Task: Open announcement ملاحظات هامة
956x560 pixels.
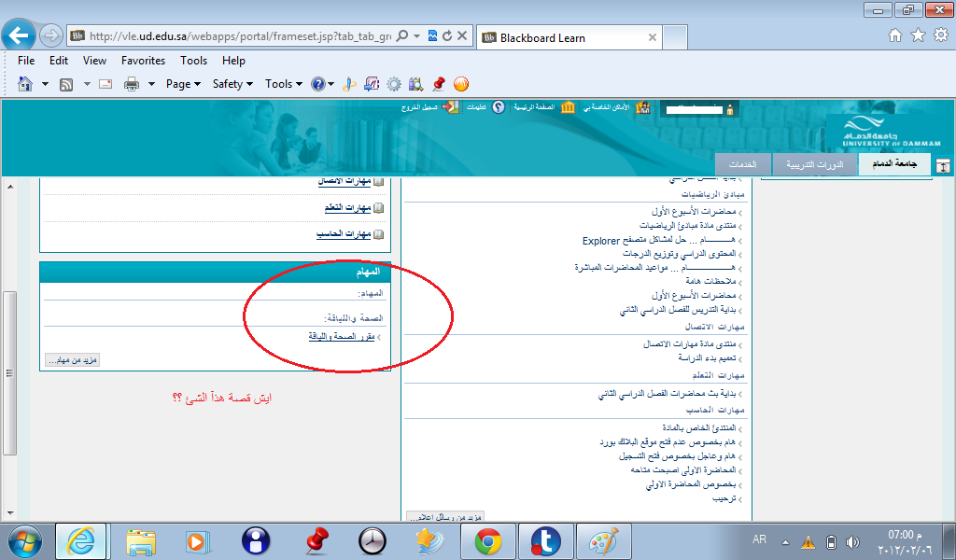Action: point(710,281)
